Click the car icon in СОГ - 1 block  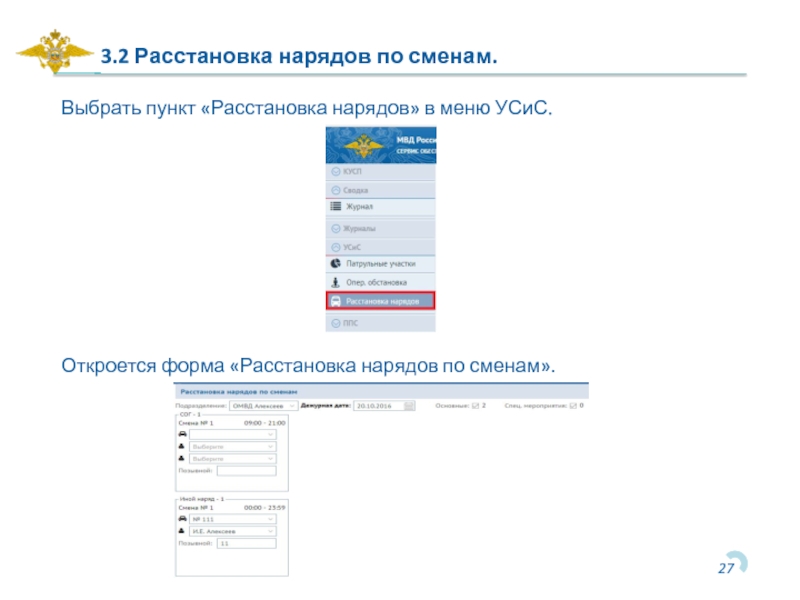pos(183,434)
